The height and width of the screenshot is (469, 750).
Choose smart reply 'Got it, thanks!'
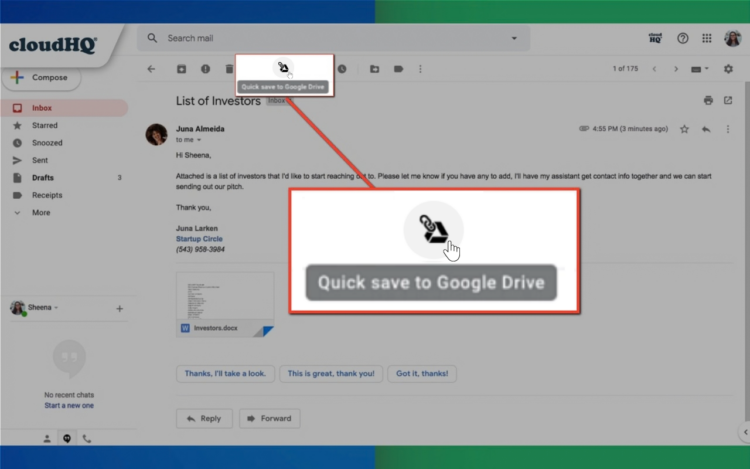(x=422, y=373)
